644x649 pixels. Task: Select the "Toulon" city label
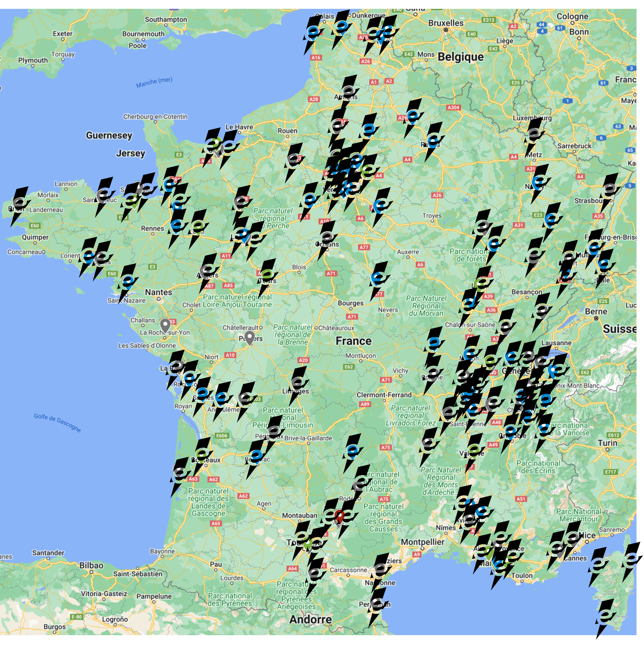[x=522, y=576]
